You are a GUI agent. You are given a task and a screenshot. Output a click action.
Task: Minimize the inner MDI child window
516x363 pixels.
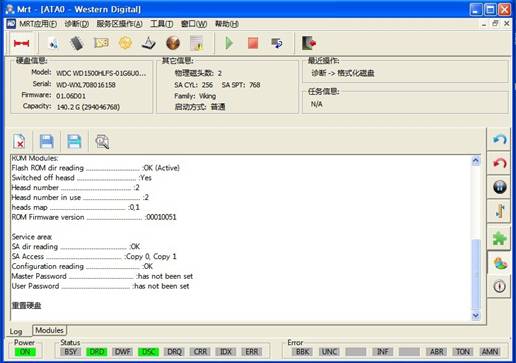pos(484,24)
